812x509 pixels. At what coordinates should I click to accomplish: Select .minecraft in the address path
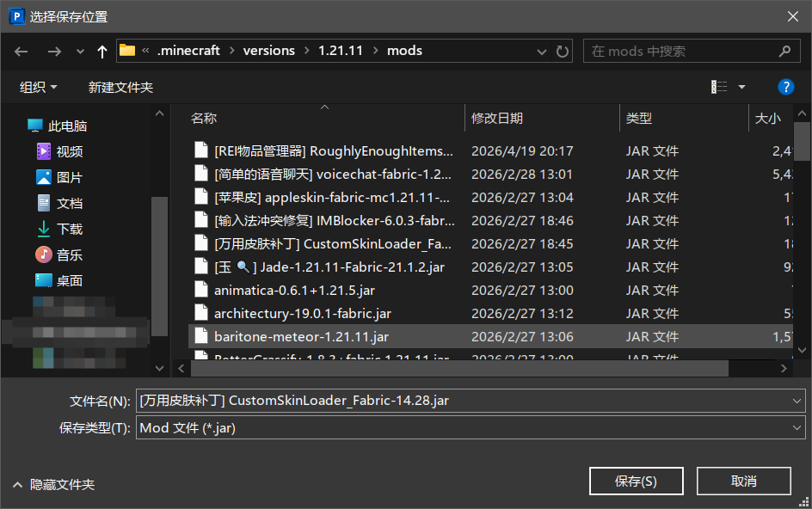188,50
